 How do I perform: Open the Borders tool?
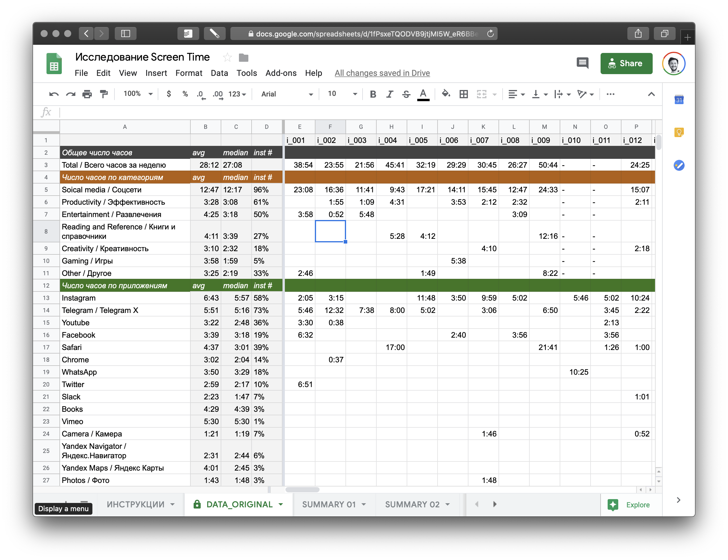point(463,94)
